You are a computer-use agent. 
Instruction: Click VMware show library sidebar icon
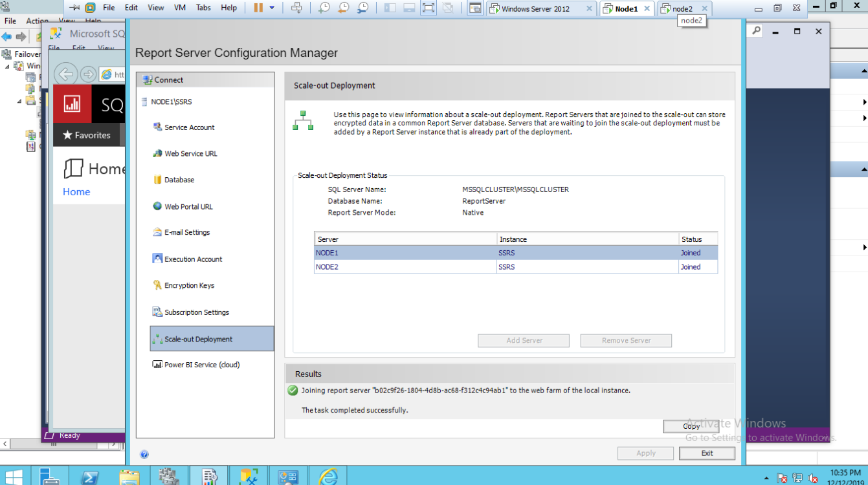click(x=390, y=8)
